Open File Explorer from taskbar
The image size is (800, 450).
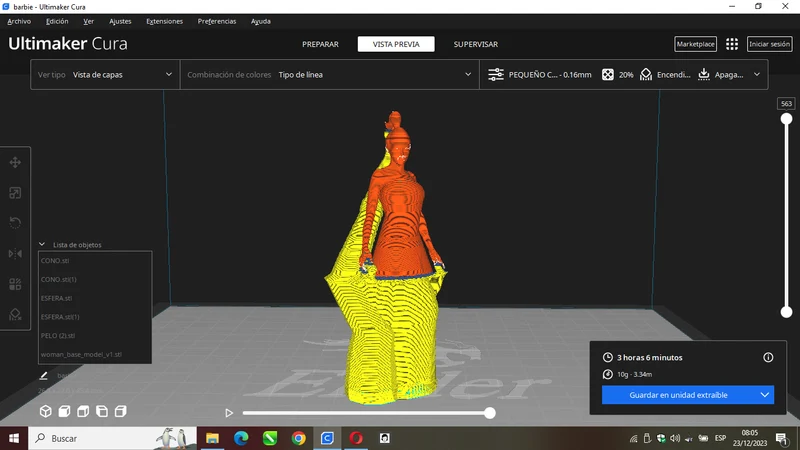[x=212, y=438]
